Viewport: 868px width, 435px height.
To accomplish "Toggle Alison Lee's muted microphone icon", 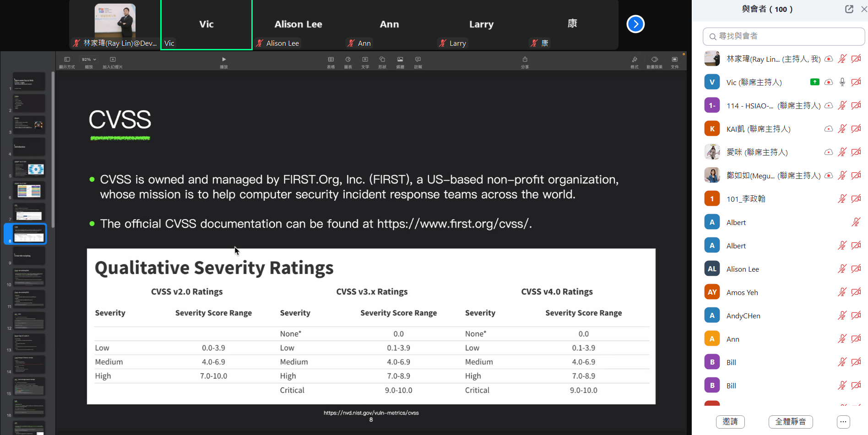I will (x=842, y=269).
